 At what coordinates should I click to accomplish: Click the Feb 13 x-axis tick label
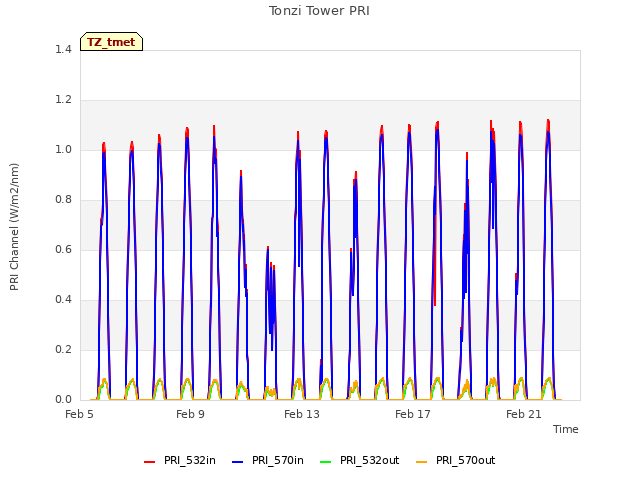point(302,414)
